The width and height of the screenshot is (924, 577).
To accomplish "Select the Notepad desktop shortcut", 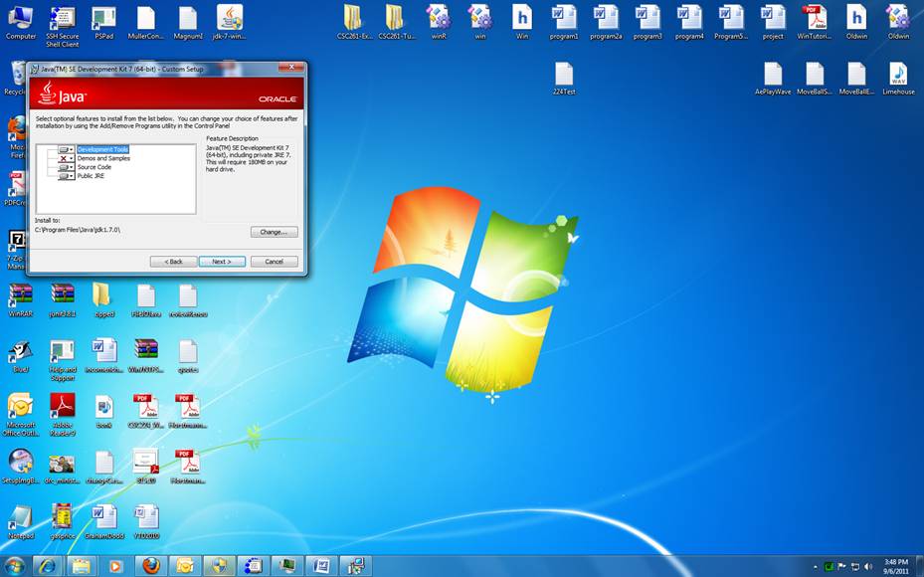I will pyautogui.click(x=21, y=522).
